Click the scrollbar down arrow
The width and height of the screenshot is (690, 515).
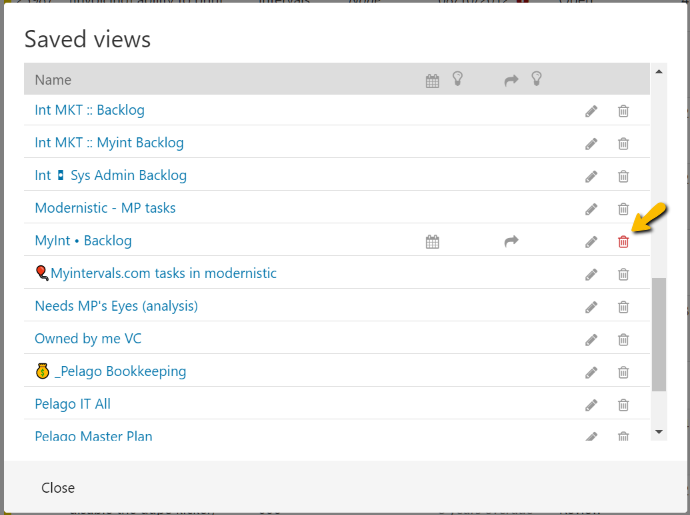(x=658, y=431)
